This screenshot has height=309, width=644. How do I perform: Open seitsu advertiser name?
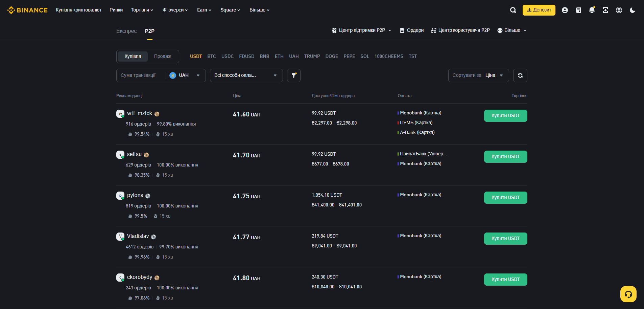[134, 154]
